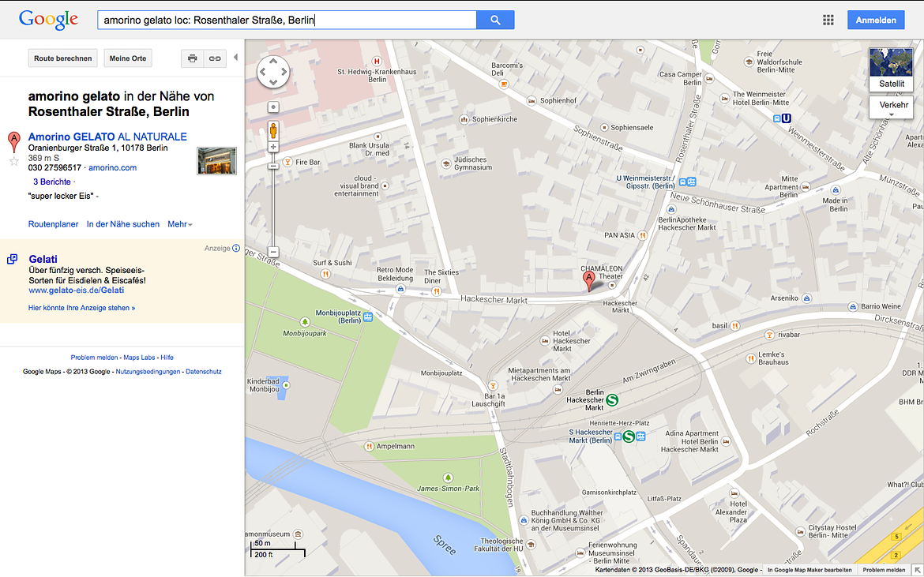The height and width of the screenshot is (577, 924).
Task: Click the Berlin Hackescher Markt S-Bahn icon
Action: click(612, 400)
